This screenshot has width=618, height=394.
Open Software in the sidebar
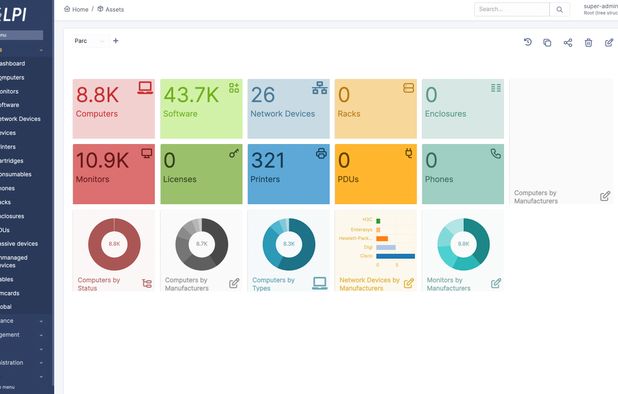(9, 105)
